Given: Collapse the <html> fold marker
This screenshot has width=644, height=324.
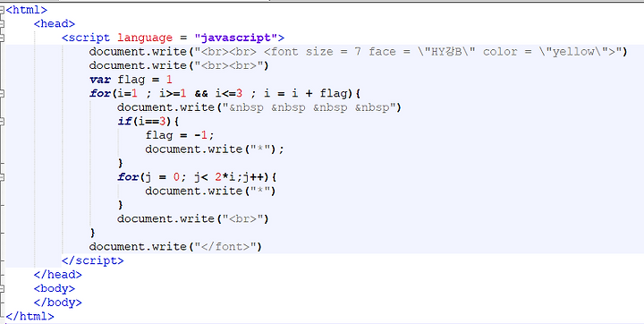Looking at the screenshot, I should click(x=2, y=10).
